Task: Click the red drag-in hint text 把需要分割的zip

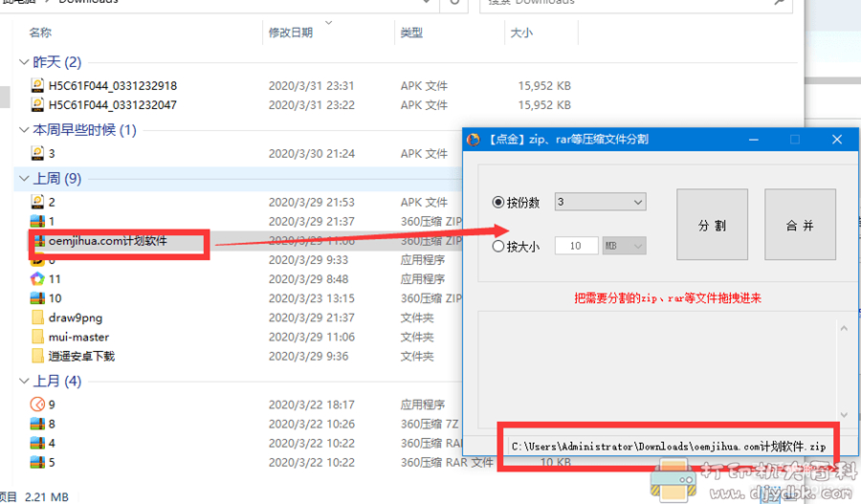Action: click(668, 298)
